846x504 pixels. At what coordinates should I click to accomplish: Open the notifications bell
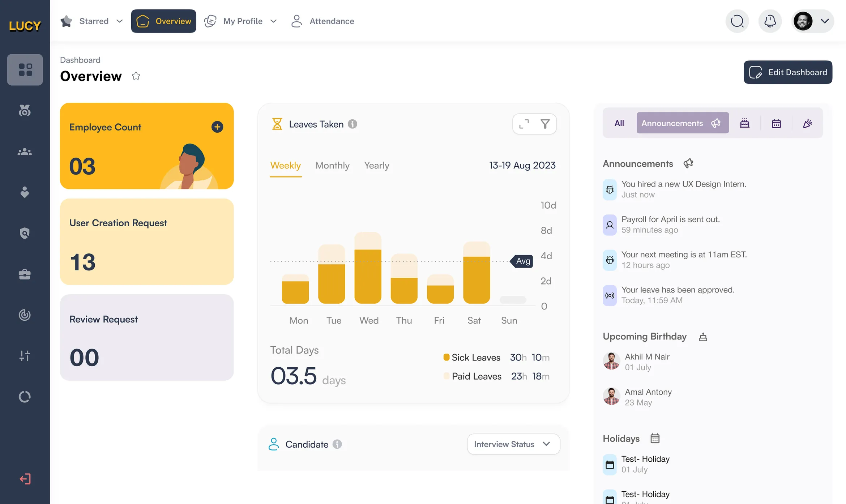click(770, 21)
